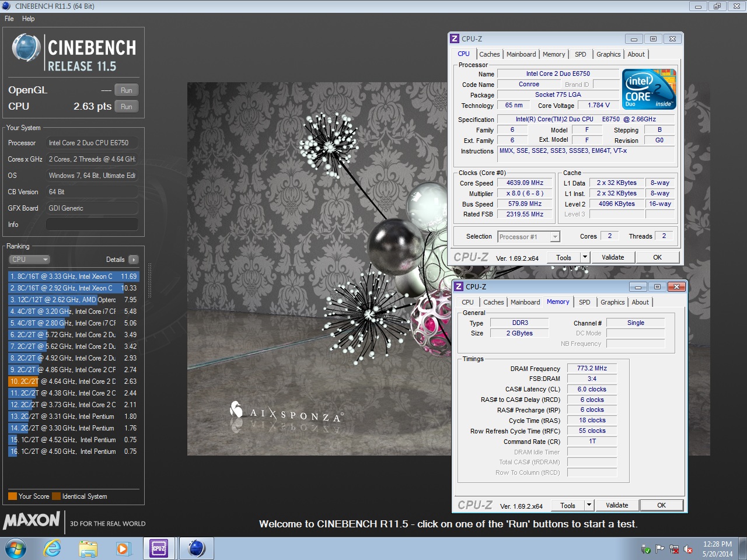Open the taskbar clock 12:28 PM
Image resolution: width=747 pixels, height=560 pixels.
coord(717,549)
